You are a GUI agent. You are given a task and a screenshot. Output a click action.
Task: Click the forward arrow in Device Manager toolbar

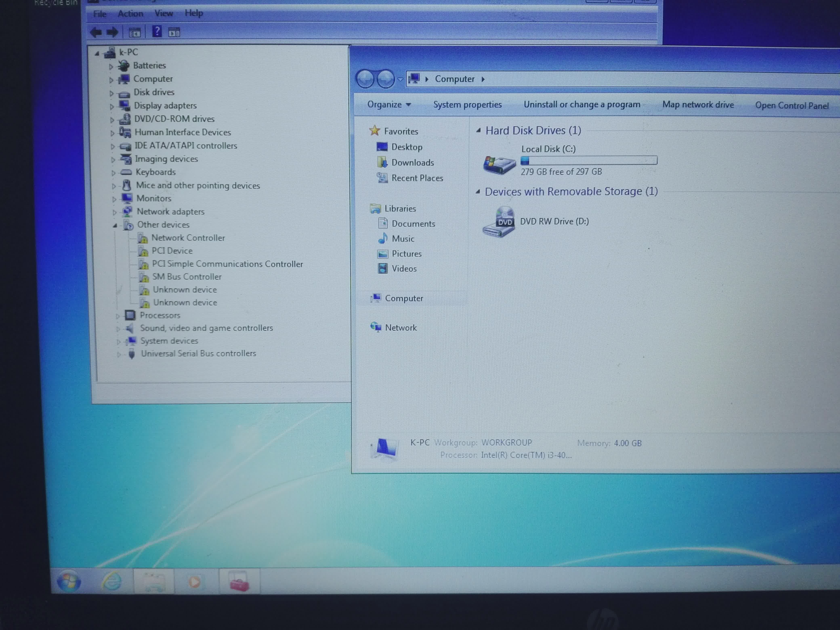pos(113,32)
